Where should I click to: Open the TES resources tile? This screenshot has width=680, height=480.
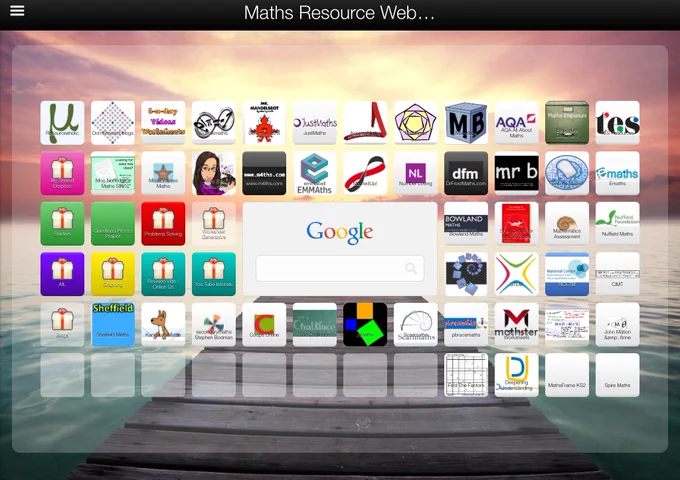[x=617, y=123]
